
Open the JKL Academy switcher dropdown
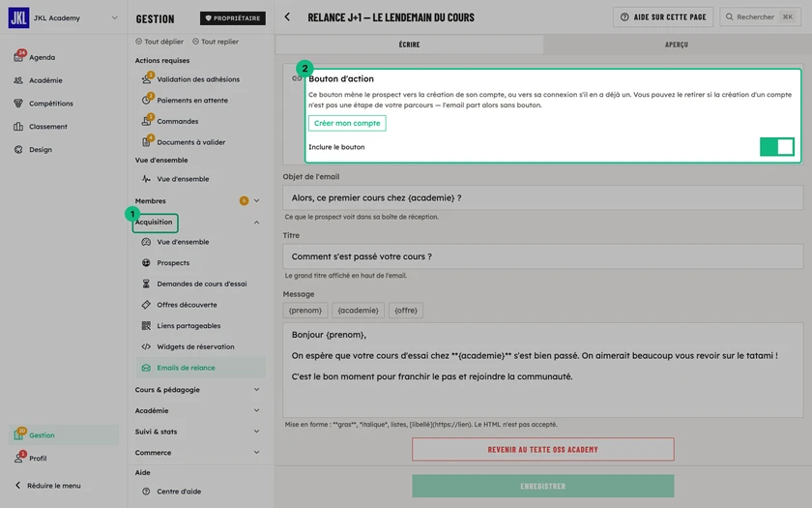(114, 17)
